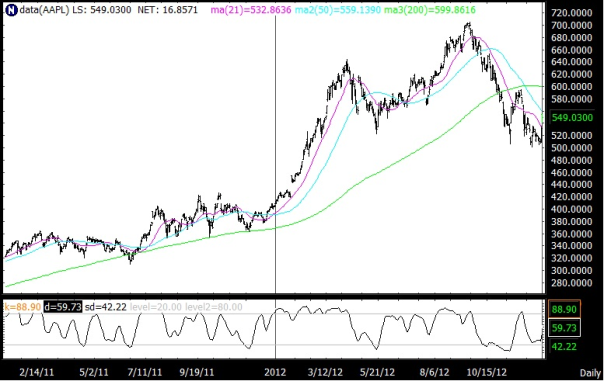This screenshot has height=381, width=604.
Task: Click the level2=80.00 setting label
Action: click(214, 307)
